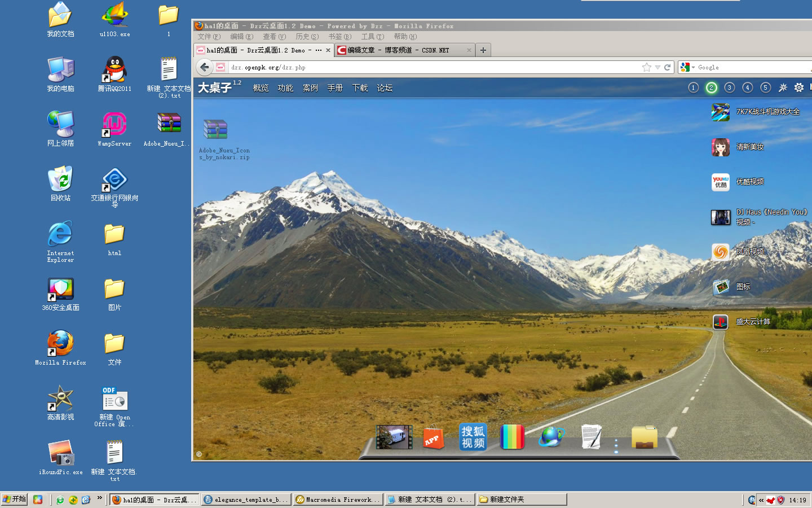Screen dimensions: 812x508
Task: Open the video film-strip icon in the dock
Action: click(394, 437)
